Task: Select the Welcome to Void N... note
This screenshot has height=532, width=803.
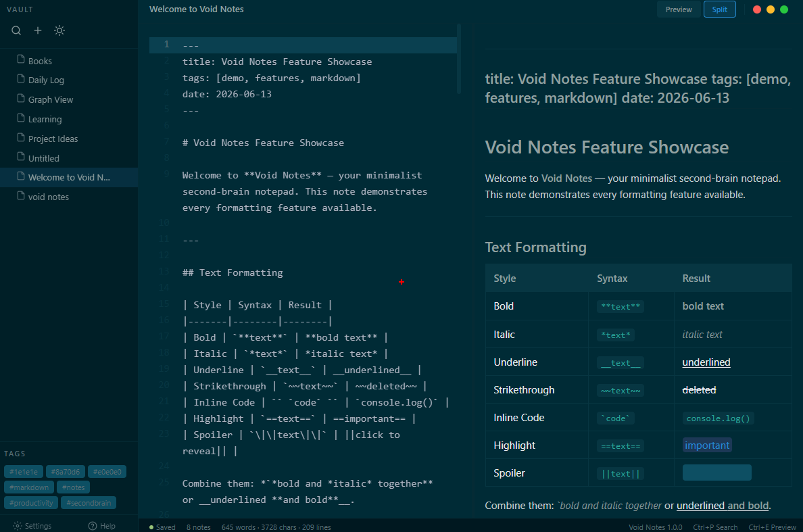Action: (x=69, y=177)
